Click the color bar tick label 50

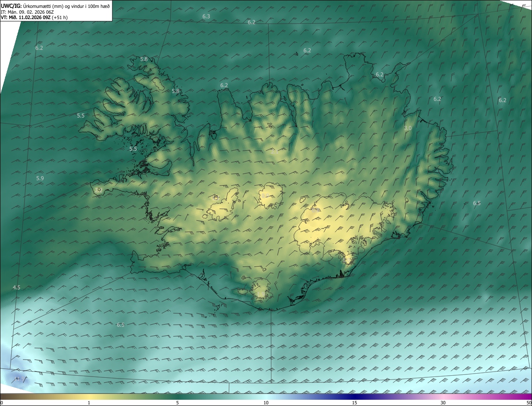point(529,403)
